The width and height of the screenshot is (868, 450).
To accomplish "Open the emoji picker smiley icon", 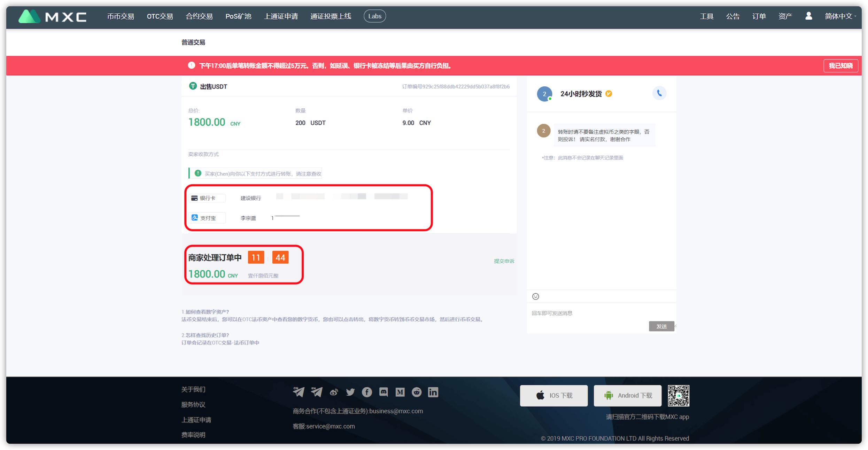I will 535,296.
